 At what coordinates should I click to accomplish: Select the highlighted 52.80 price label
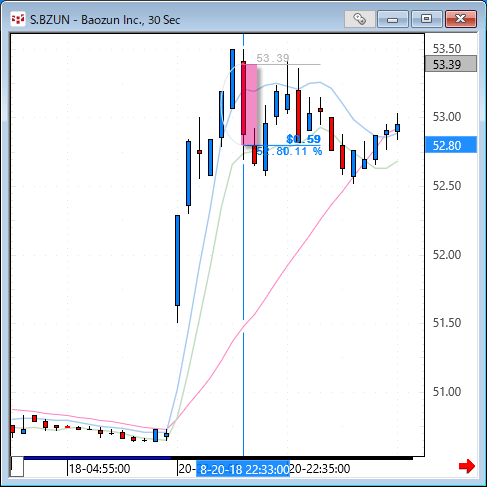451,146
